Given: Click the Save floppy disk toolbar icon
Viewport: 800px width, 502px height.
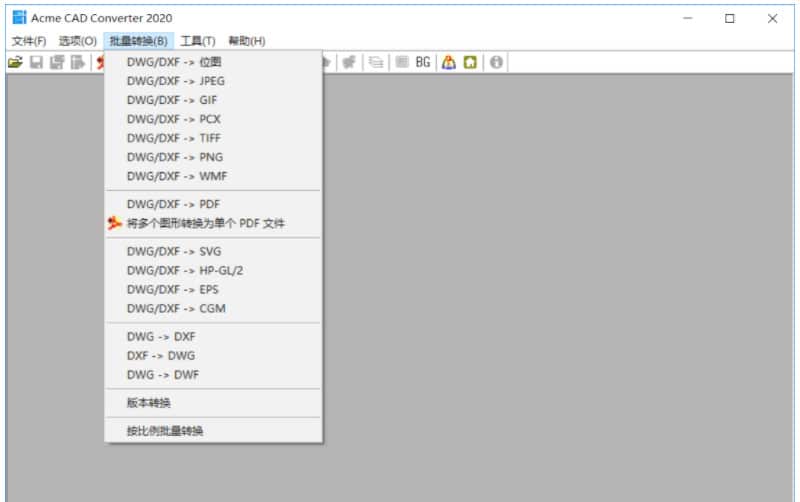Looking at the screenshot, I should 36,62.
